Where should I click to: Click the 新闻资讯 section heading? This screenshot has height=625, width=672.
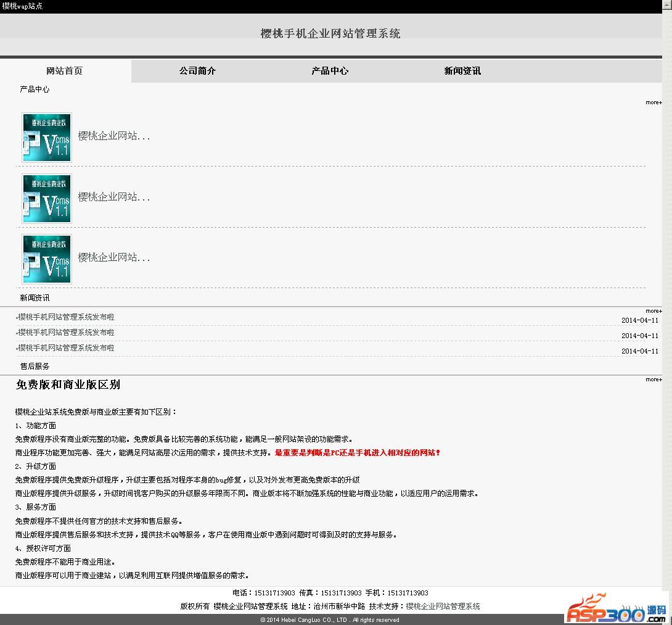click(x=35, y=298)
